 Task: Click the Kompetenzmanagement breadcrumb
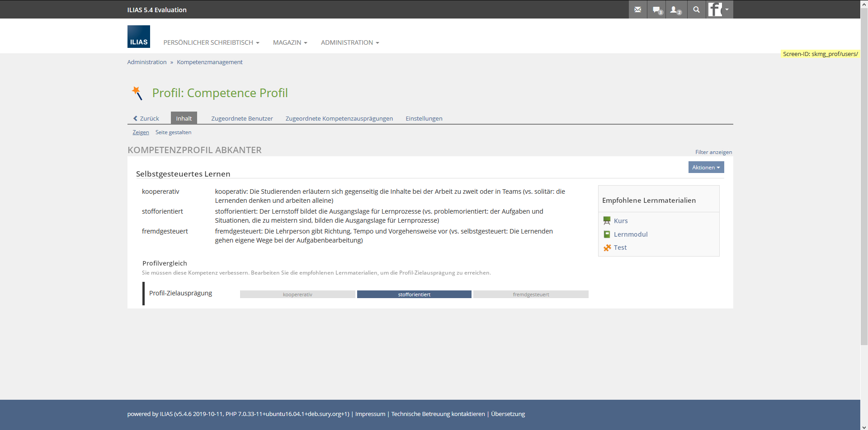click(209, 62)
